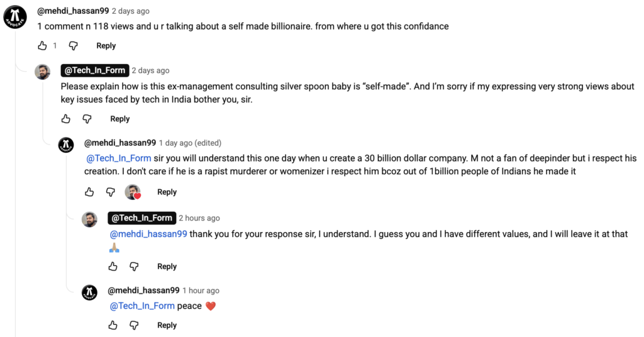The height and width of the screenshot is (337, 644).
Task: Like the top comment by mehdi_hassan99
Action: [x=43, y=46]
